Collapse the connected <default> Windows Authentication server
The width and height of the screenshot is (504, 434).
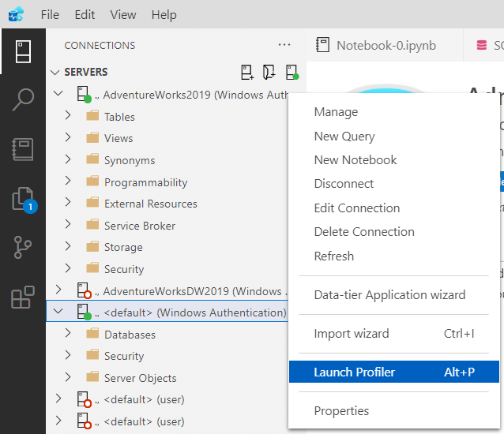[57, 312]
